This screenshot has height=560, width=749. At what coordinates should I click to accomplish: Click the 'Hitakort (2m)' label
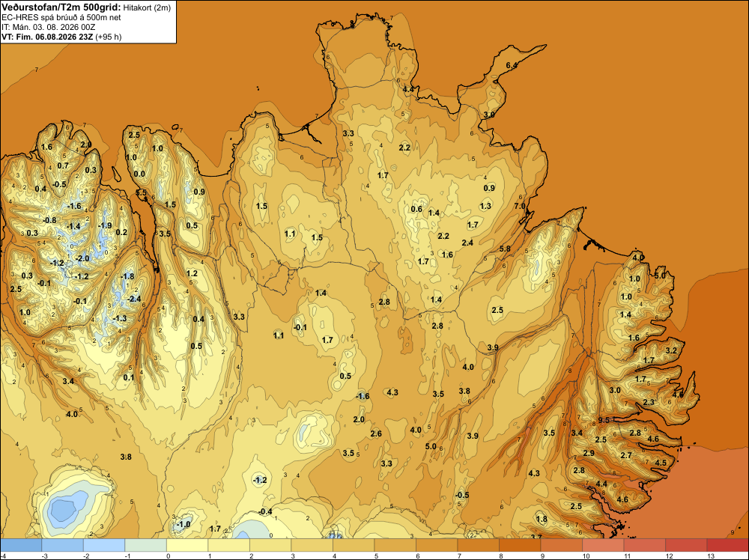click(x=147, y=7)
